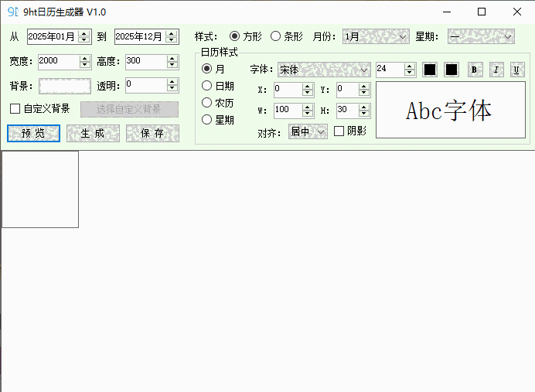This screenshot has height=392, width=535.
Task: Click the 9ht app icon in title bar
Action: pyautogui.click(x=13, y=12)
